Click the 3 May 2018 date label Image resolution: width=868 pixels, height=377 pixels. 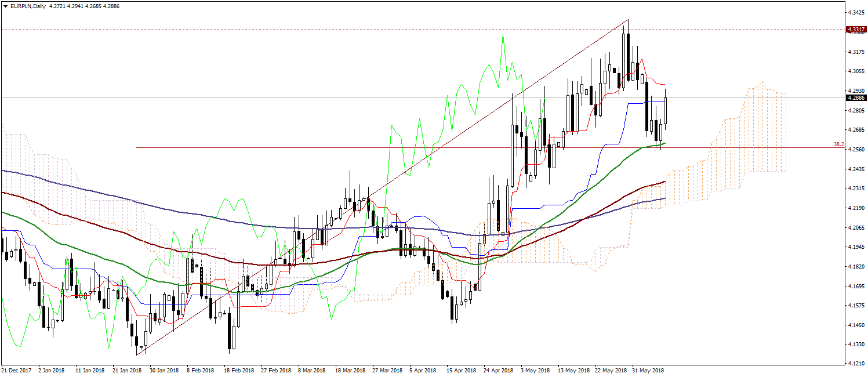click(535, 370)
